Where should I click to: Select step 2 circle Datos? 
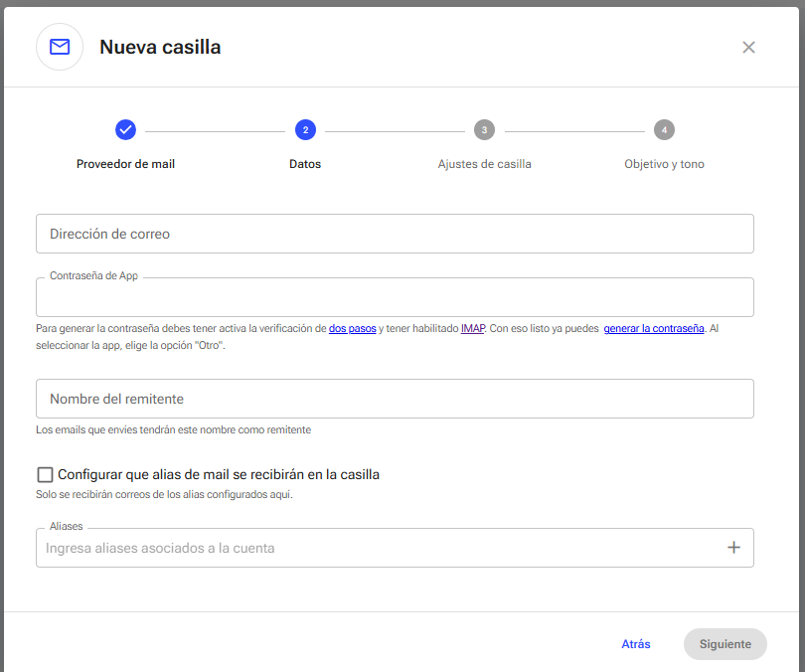(305, 130)
